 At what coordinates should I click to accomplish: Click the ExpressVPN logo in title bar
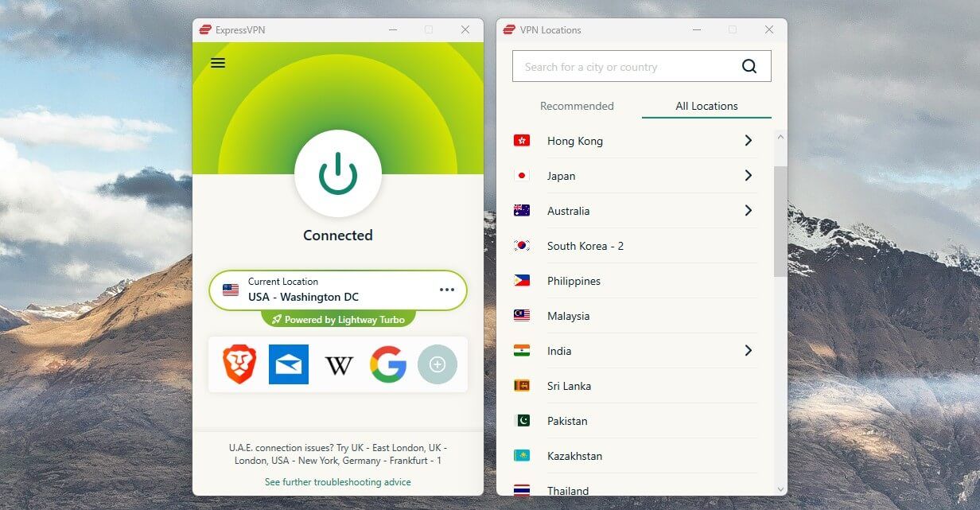[x=205, y=29]
